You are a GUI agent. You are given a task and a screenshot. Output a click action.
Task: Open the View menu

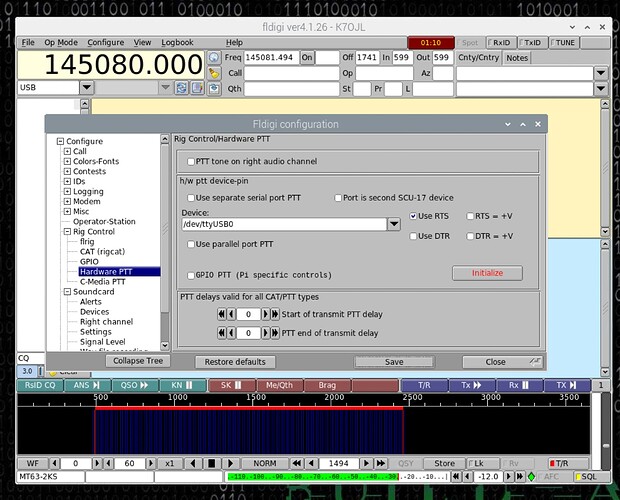coord(142,42)
